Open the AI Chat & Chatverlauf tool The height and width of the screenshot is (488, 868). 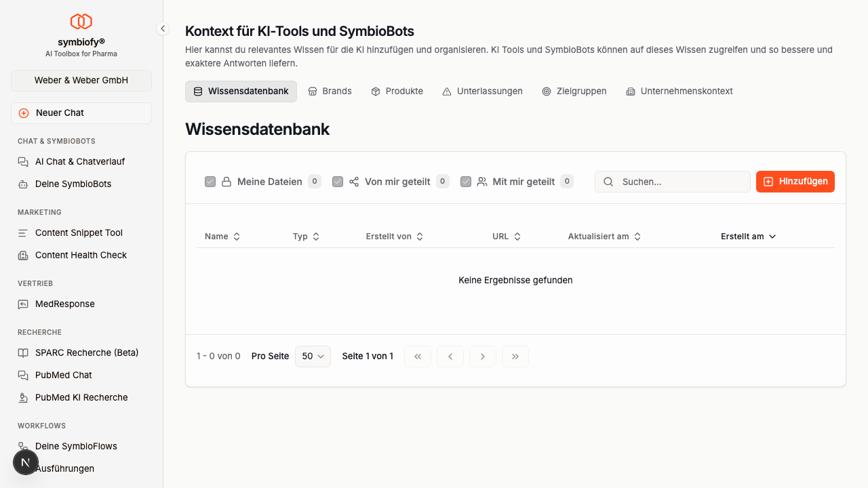[x=79, y=161]
